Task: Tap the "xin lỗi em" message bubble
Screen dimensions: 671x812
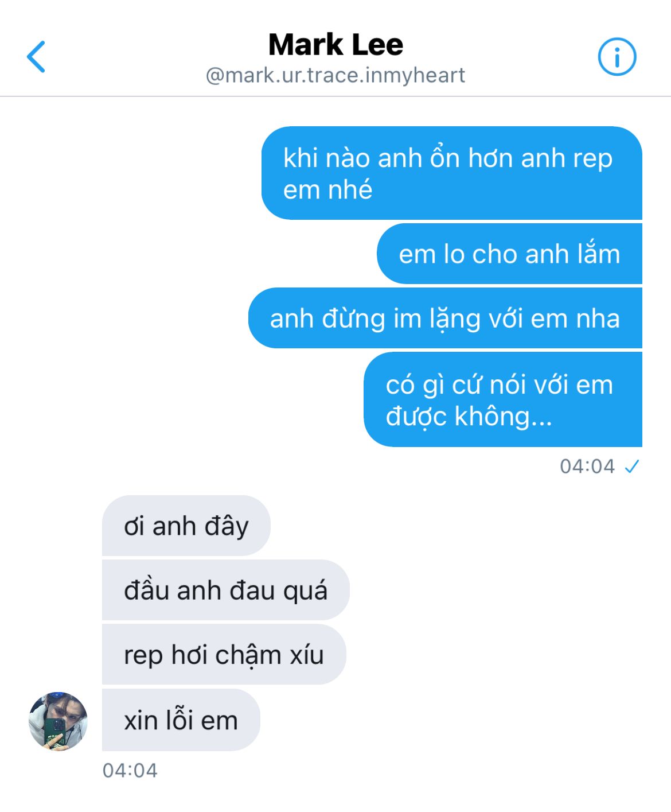Action: [181, 720]
